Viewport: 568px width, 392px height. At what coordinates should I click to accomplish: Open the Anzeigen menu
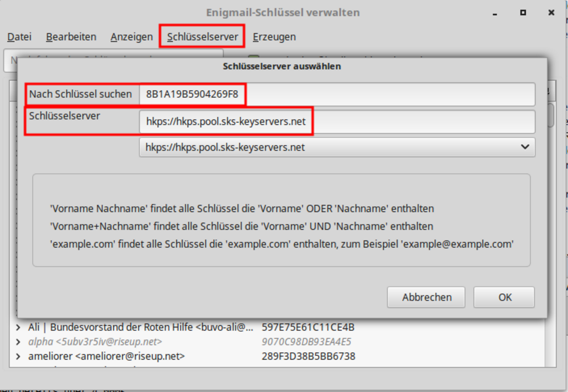[x=132, y=37]
